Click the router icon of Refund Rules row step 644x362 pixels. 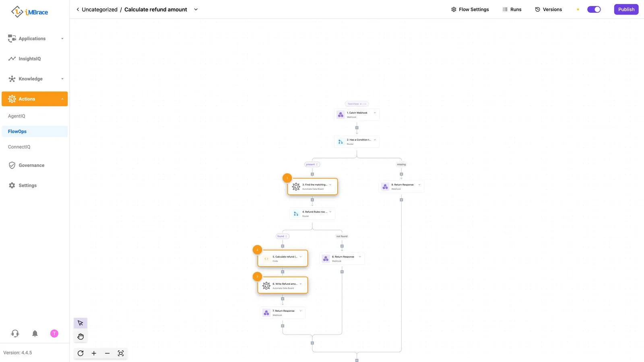[x=296, y=214]
